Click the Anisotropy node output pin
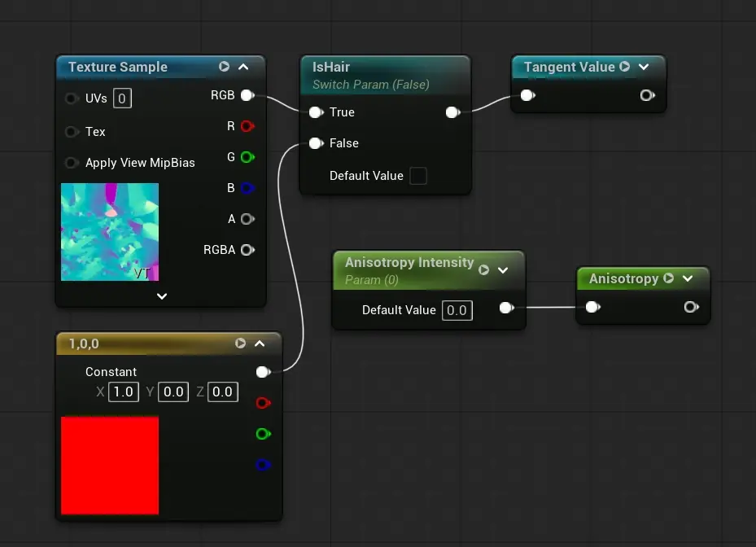 tap(691, 307)
